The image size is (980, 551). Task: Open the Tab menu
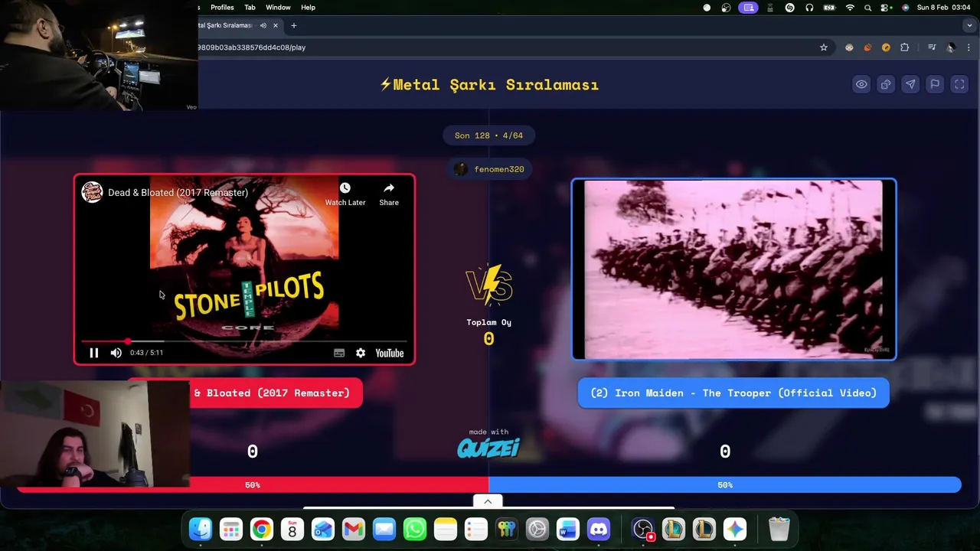pyautogui.click(x=250, y=8)
